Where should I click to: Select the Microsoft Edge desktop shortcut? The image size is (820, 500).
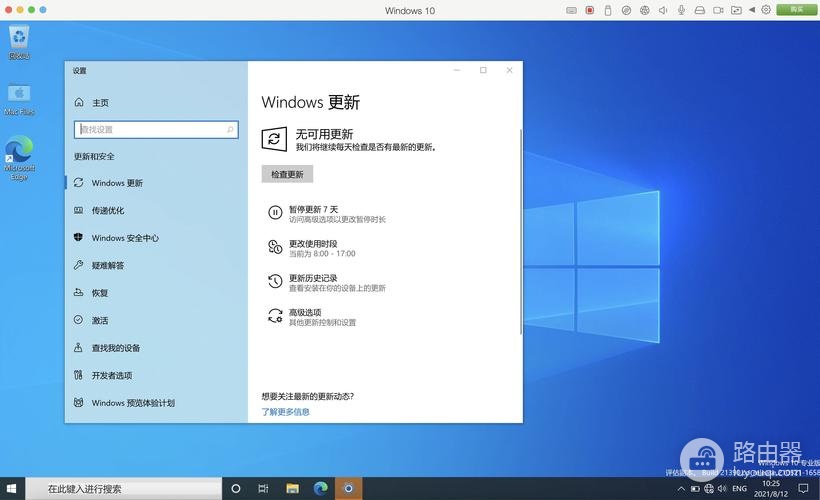(x=19, y=158)
